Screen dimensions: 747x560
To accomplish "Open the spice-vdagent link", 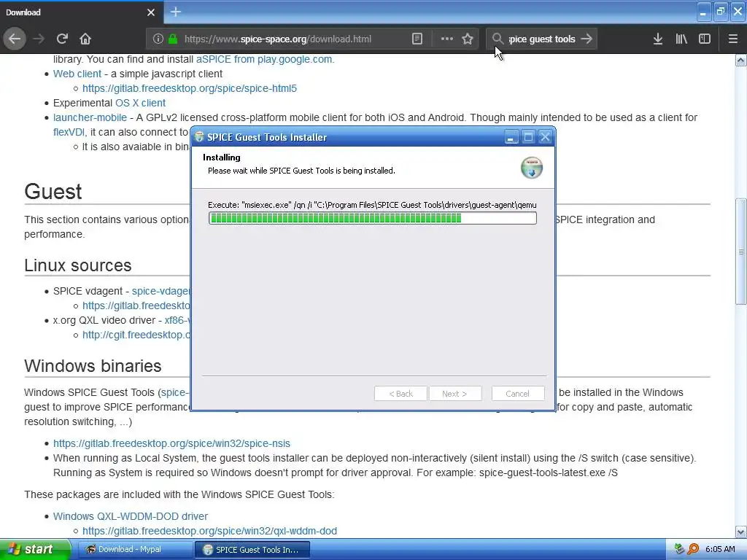I will click(x=161, y=291).
